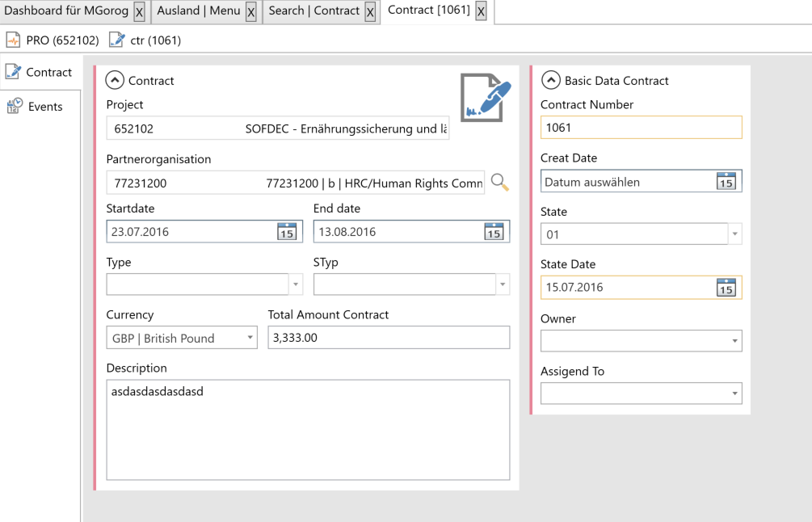Viewport: 812px width, 522px height.
Task: Open Creat Date calendar picker
Action: coord(726,182)
